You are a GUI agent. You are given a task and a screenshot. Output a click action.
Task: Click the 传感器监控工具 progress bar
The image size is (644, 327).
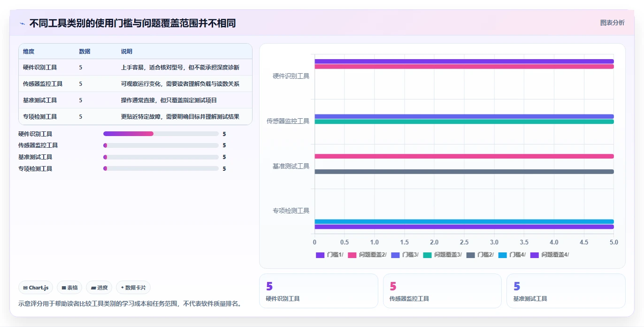point(161,145)
